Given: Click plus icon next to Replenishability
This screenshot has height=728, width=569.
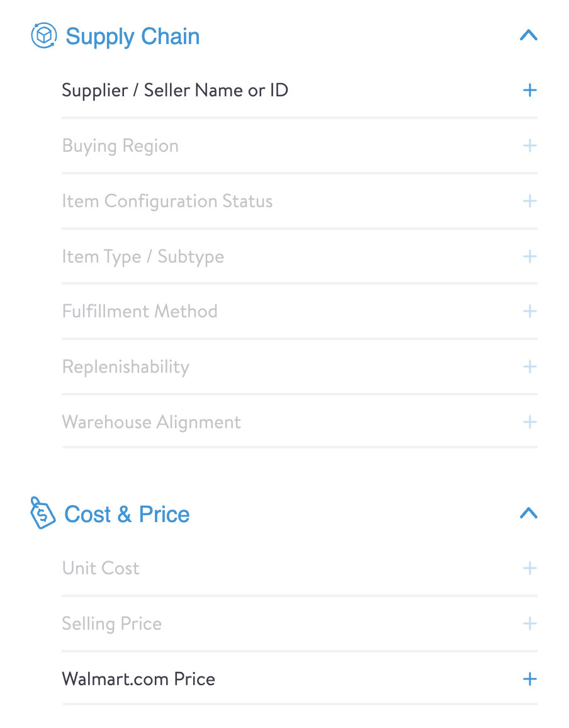Looking at the screenshot, I should pos(529,367).
